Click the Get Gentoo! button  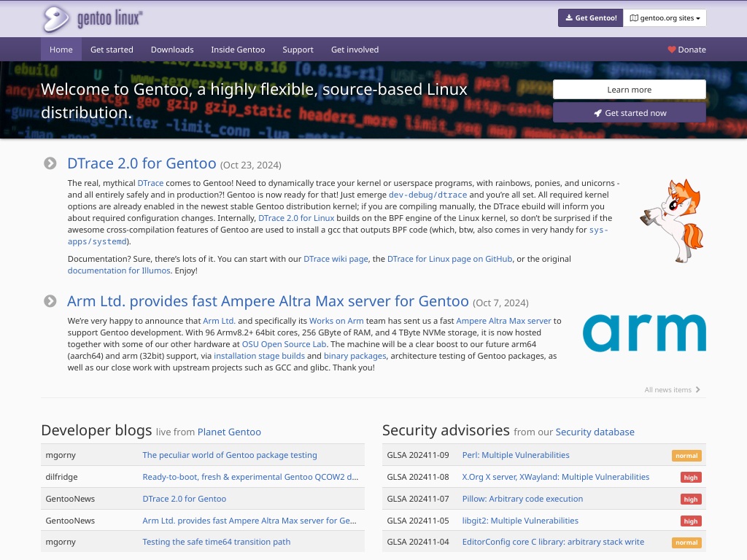coord(591,18)
